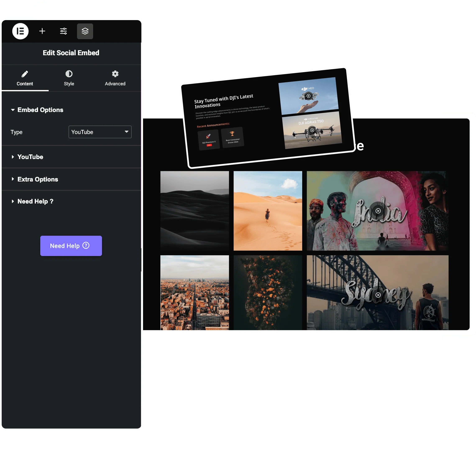
Task: Click the Elementor logo icon
Action: [x=20, y=31]
